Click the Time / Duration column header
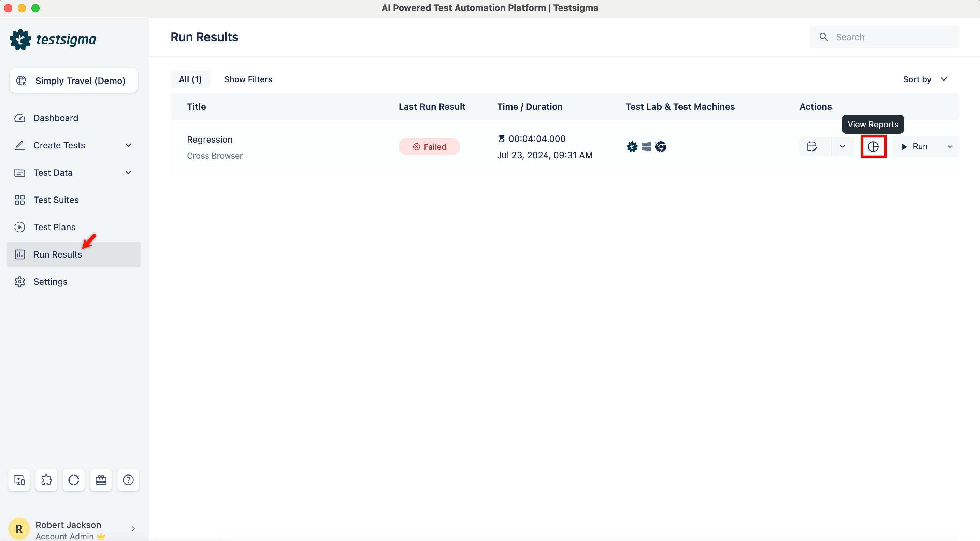 530,107
